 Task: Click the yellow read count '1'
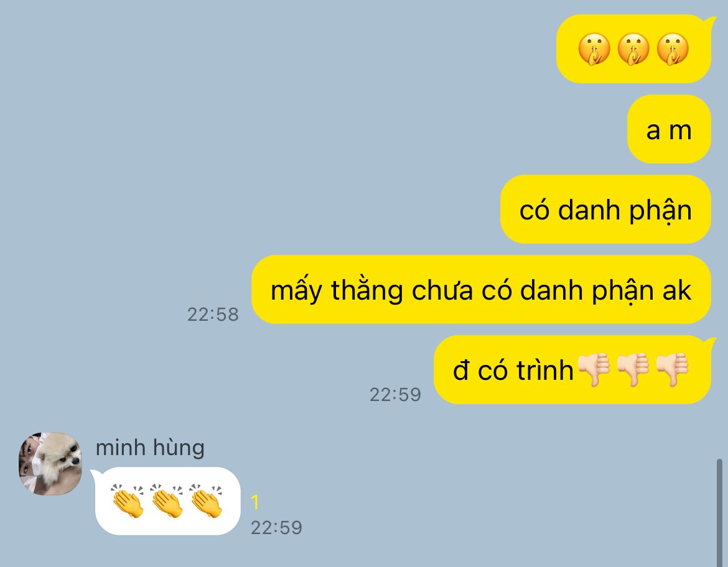(254, 502)
